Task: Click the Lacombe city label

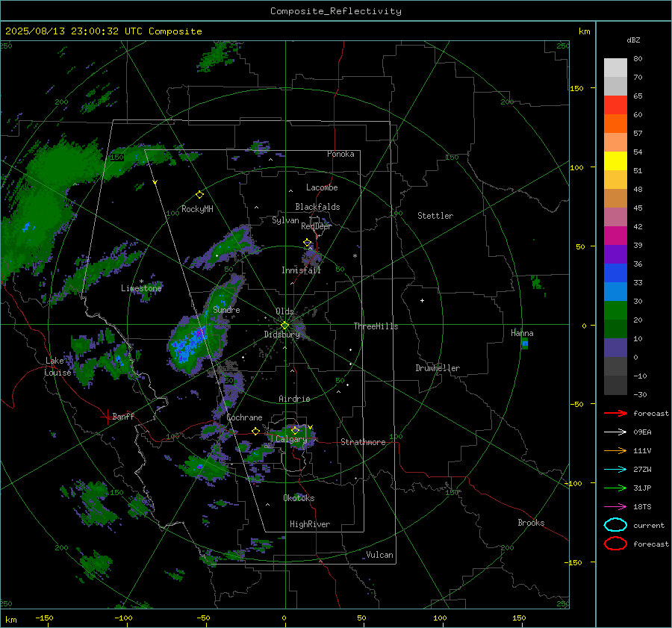Action: pyautogui.click(x=322, y=187)
